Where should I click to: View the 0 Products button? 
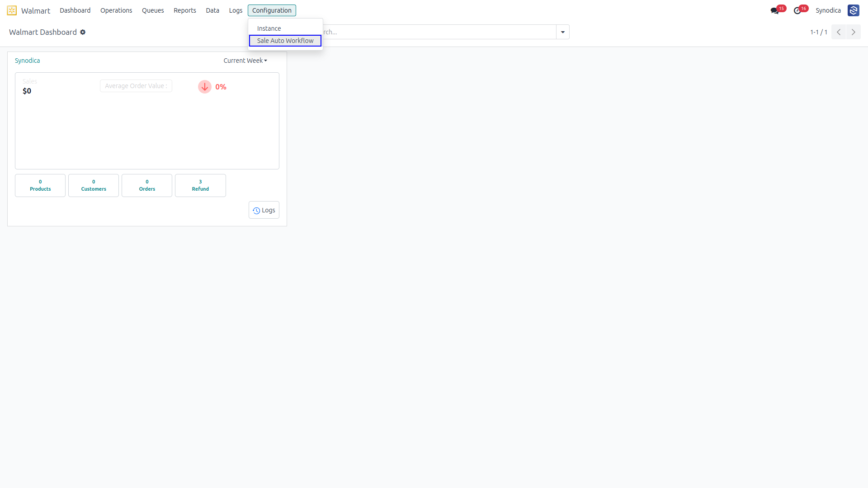coord(40,185)
